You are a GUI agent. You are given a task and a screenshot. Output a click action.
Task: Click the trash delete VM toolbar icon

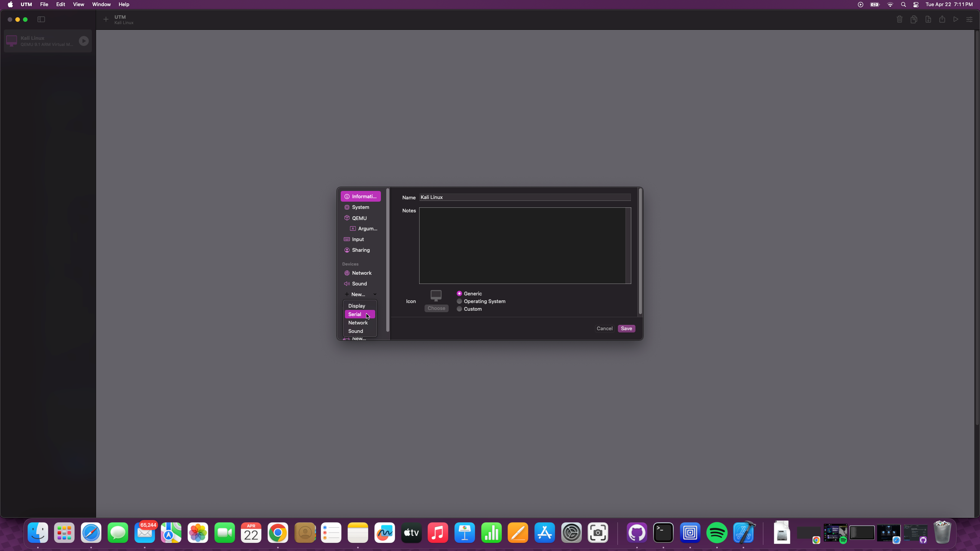pos(899,19)
